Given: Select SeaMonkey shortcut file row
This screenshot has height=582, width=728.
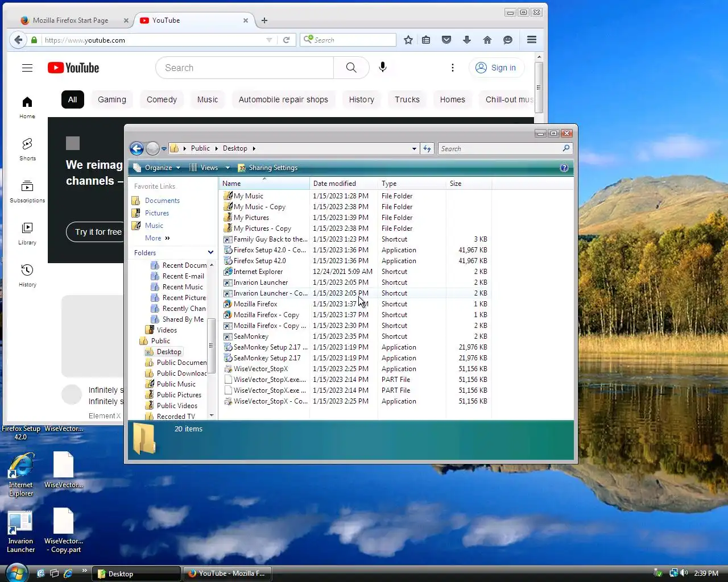Looking at the screenshot, I should [x=355, y=336].
